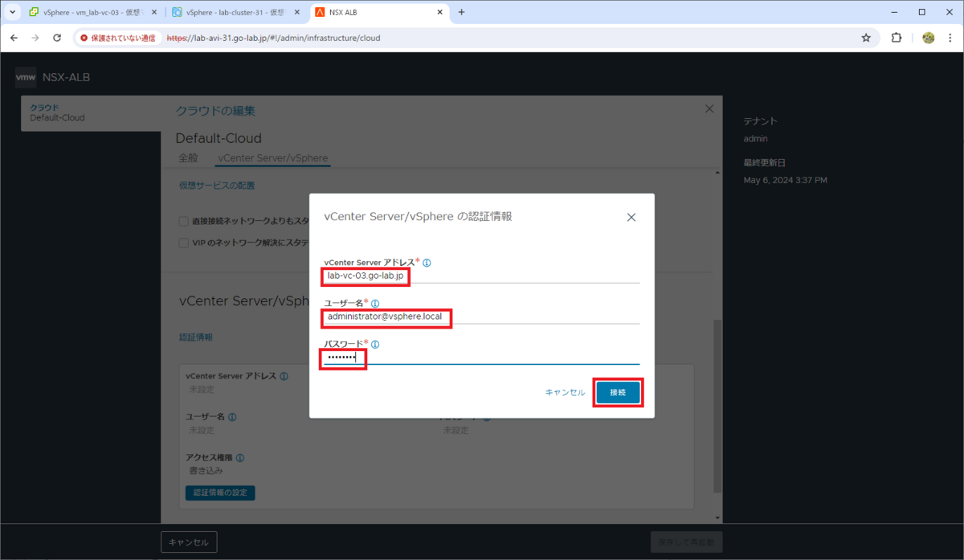
Task: Reload the page
Action: coord(57,38)
